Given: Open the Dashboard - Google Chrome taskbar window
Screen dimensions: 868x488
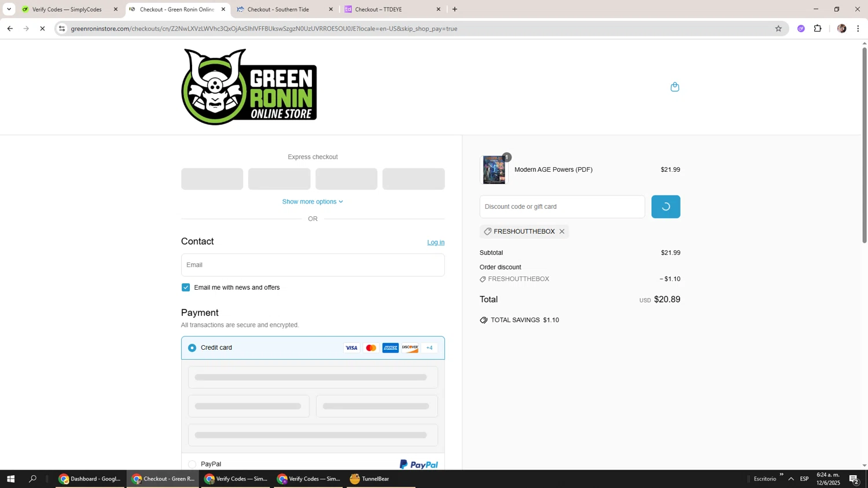Looking at the screenshot, I should coord(90,479).
